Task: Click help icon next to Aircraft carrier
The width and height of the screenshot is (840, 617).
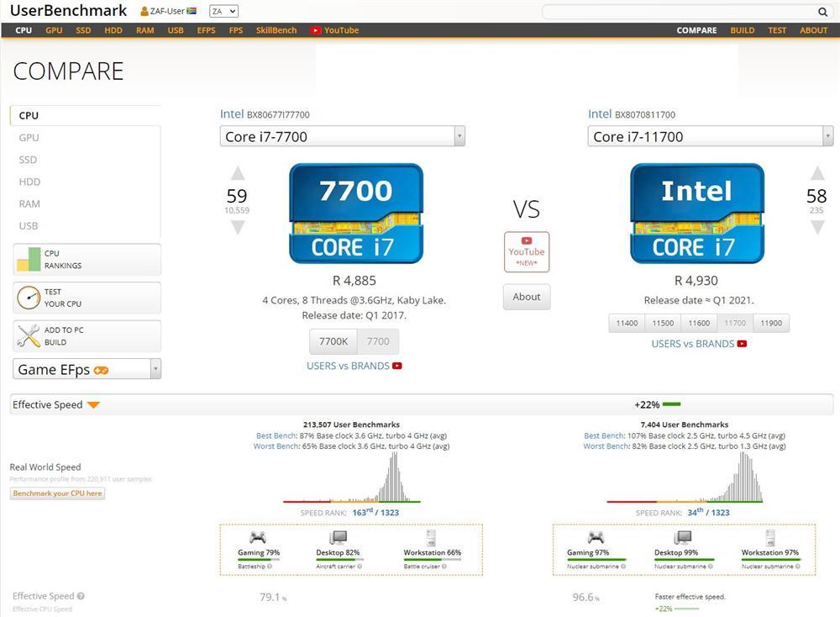Action: tap(360, 566)
